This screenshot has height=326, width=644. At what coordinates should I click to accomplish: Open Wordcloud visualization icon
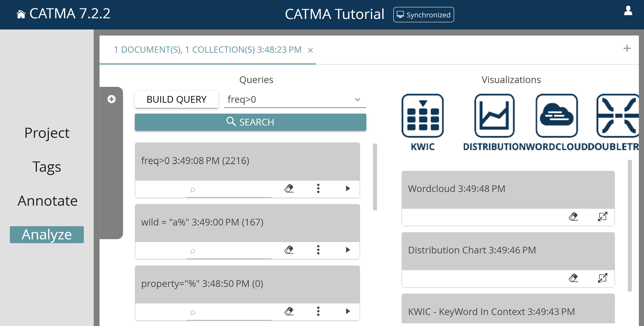(557, 122)
